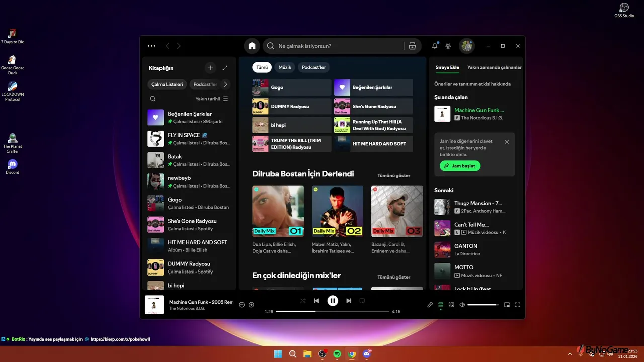The height and width of the screenshot is (362, 644).
Task: Play Can't Tell Me from queue
Action: pyautogui.click(x=474, y=228)
